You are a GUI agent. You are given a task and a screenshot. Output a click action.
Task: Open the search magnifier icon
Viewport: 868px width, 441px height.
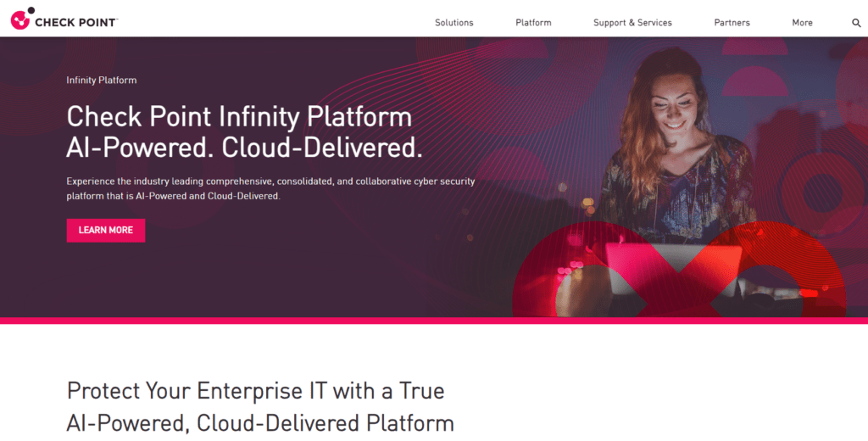coord(856,23)
